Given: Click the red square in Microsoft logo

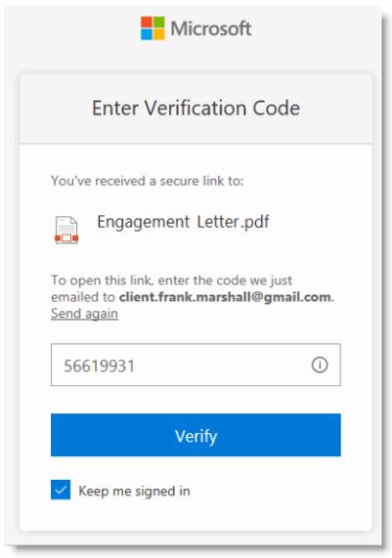Looking at the screenshot, I should pos(147,22).
